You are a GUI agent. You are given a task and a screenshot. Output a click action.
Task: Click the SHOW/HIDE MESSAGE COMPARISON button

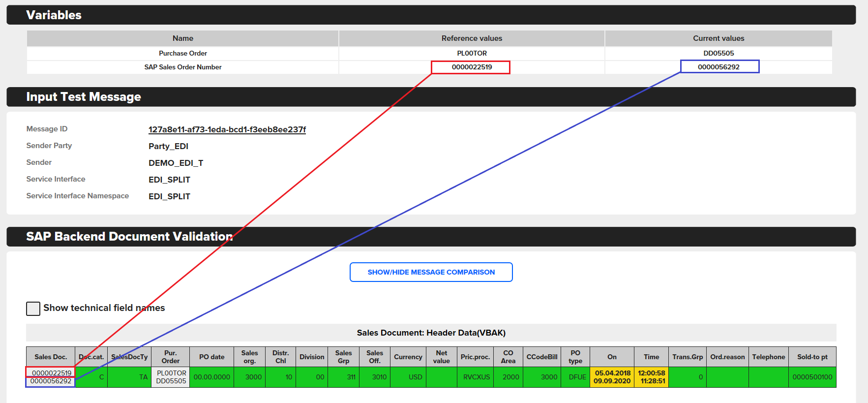431,272
